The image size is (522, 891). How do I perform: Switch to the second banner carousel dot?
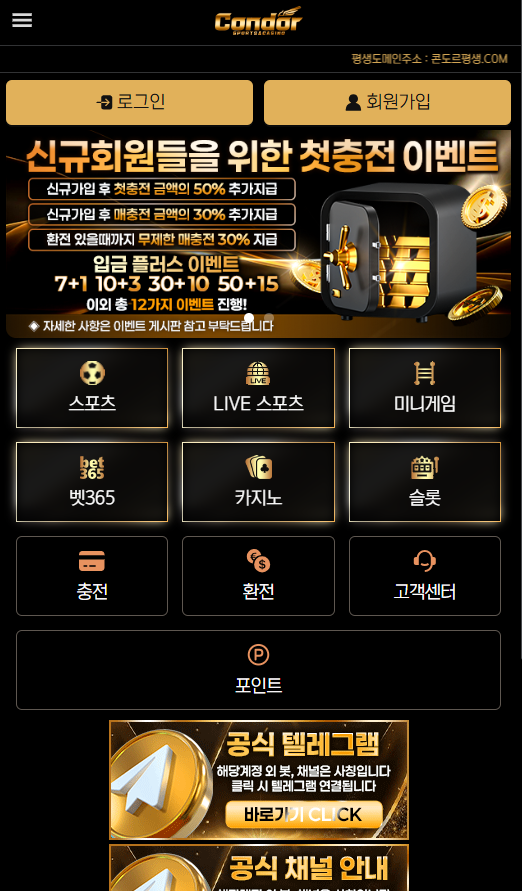tap(269, 318)
